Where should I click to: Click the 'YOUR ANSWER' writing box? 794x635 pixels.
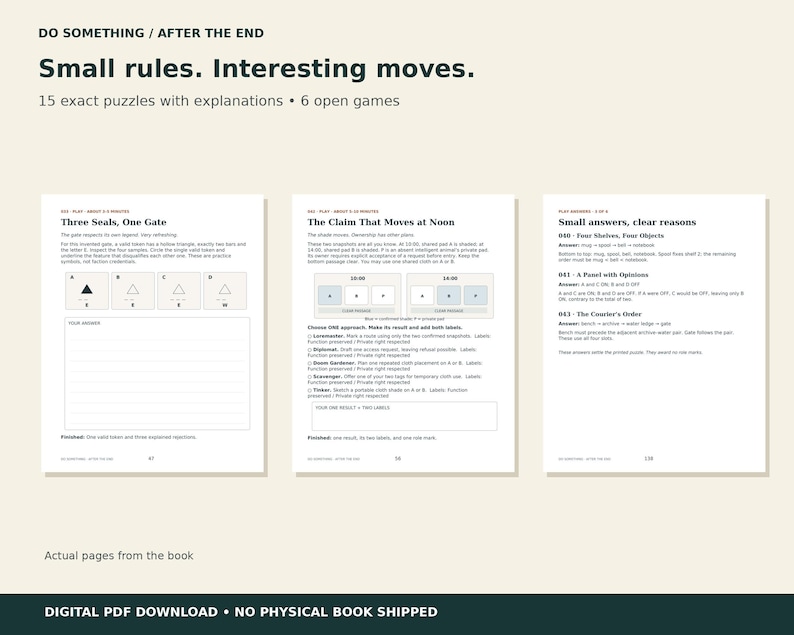coord(157,374)
